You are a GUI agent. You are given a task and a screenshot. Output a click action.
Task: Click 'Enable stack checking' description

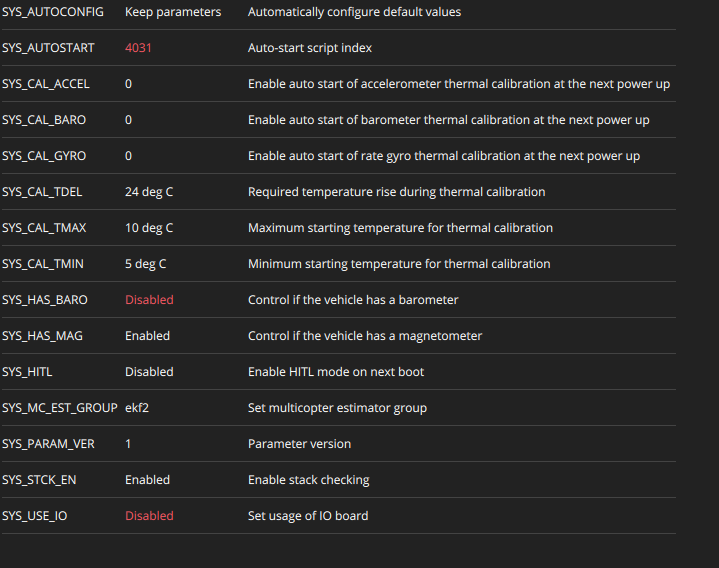(x=309, y=480)
